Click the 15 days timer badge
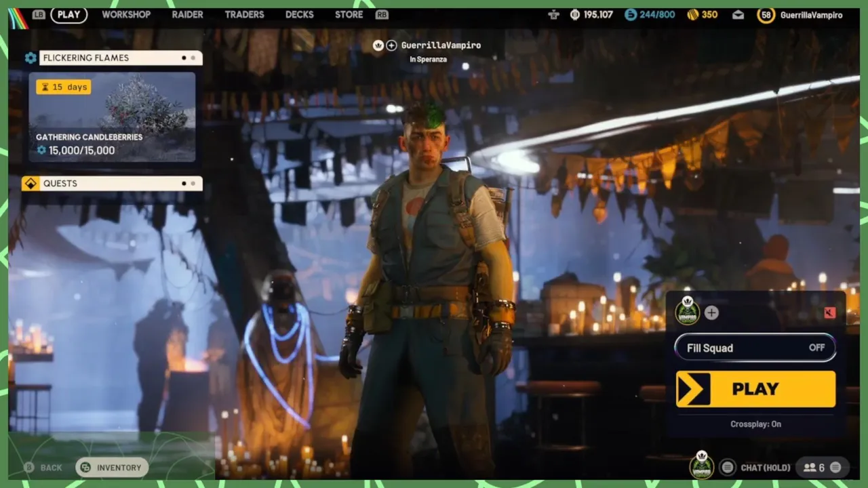868x488 pixels. pyautogui.click(x=64, y=87)
